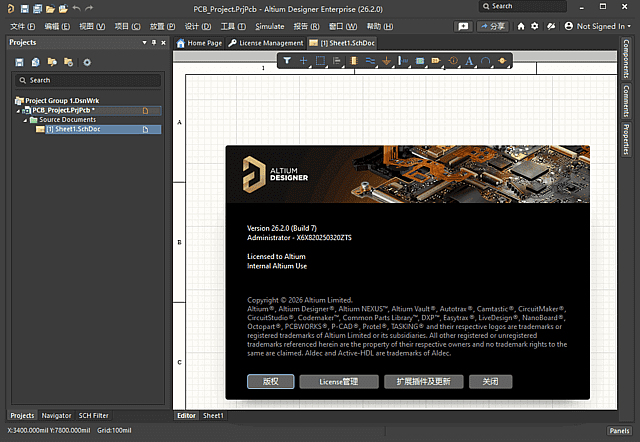Open the 视图 (V) menu
Viewport: 640px width, 442px height.
click(92, 27)
